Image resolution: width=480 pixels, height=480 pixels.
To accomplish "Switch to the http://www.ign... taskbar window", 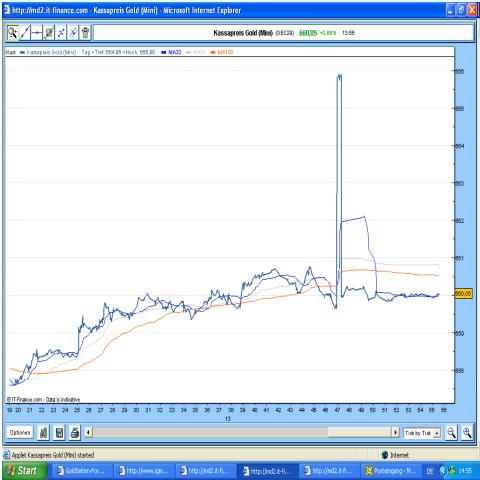I will coord(145,471).
